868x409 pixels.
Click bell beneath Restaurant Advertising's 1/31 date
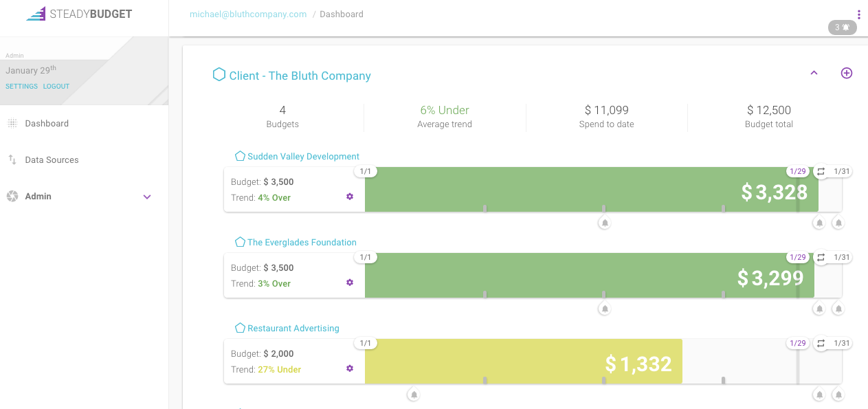coord(838,395)
